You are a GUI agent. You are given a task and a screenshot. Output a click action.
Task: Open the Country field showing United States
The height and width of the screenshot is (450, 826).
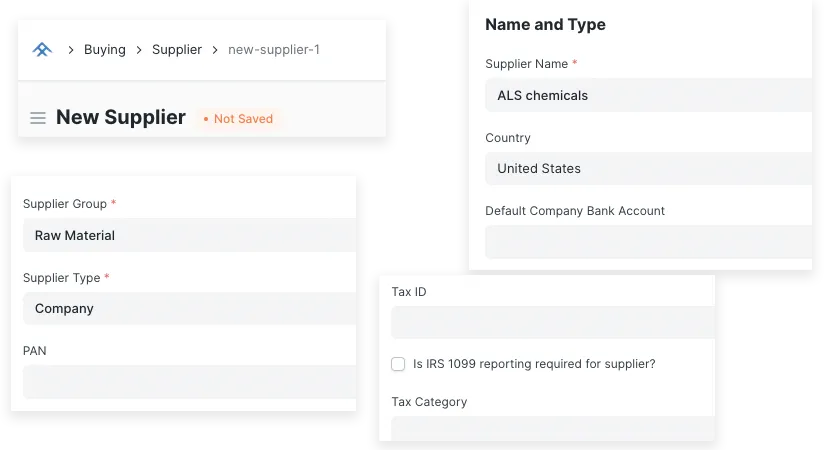(648, 168)
